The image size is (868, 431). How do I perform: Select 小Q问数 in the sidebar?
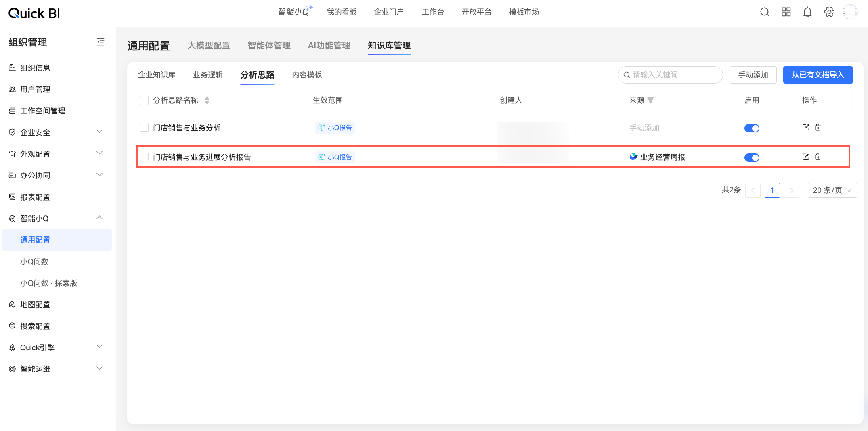(34, 262)
